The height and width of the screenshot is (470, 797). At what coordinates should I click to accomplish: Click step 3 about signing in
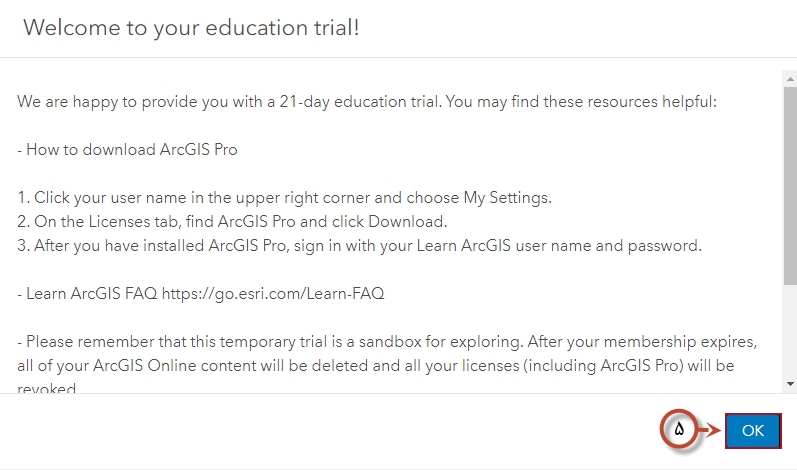(360, 246)
